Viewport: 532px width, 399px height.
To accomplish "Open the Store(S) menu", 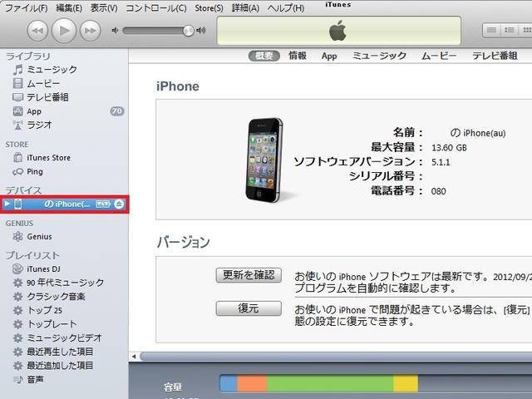I will (209, 7).
